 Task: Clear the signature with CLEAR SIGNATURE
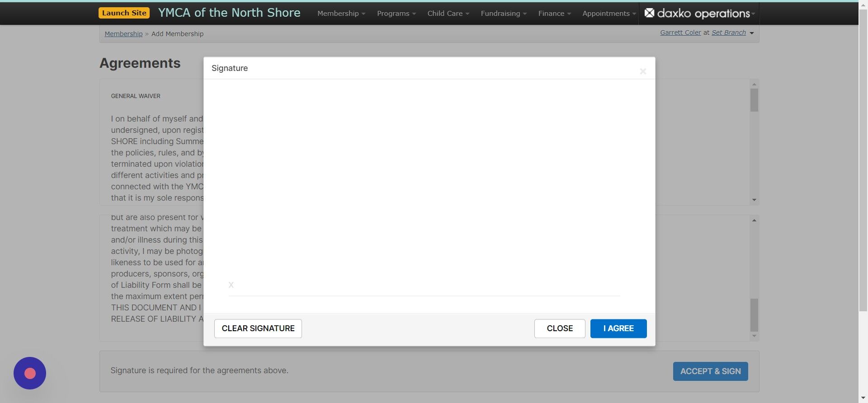click(x=258, y=328)
